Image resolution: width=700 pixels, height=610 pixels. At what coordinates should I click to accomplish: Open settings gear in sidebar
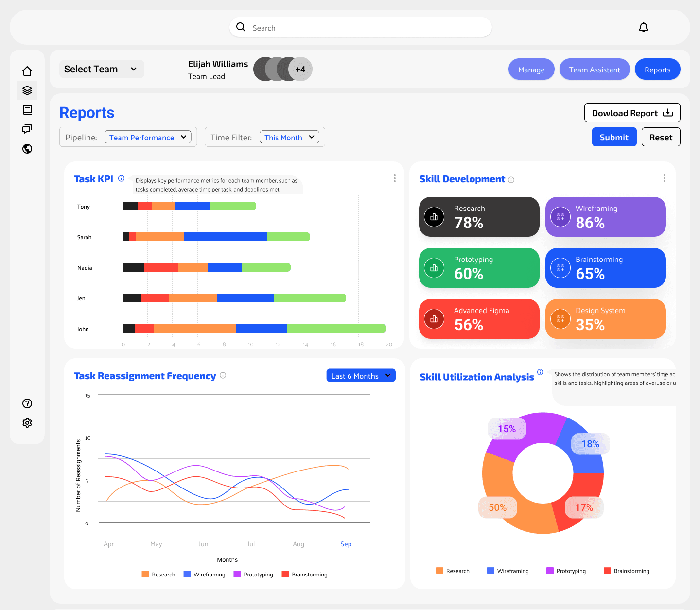coord(27,423)
